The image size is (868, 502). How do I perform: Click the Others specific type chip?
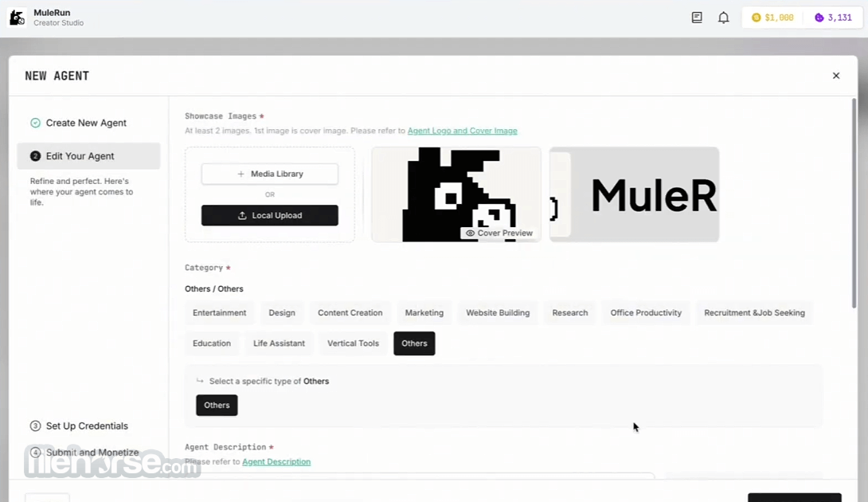click(x=217, y=406)
